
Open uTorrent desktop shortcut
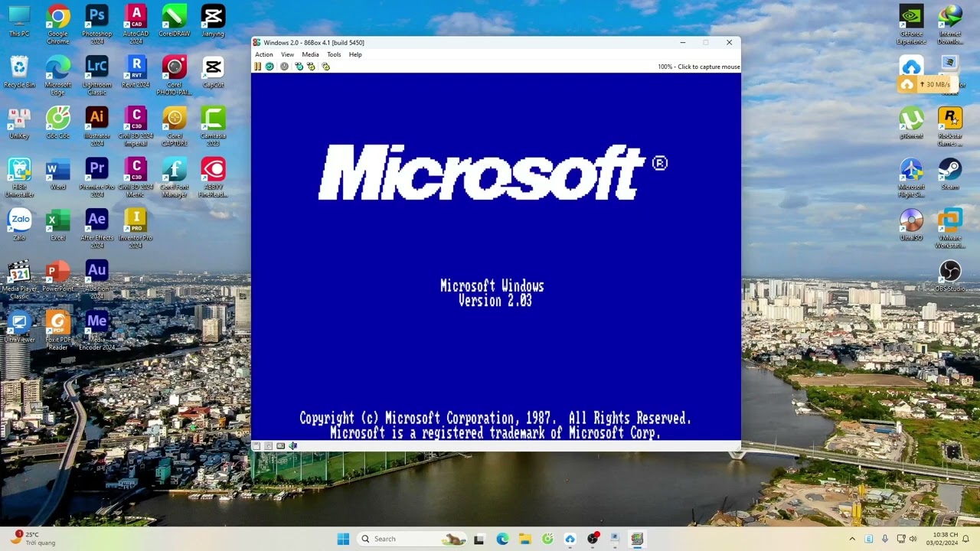click(x=911, y=123)
